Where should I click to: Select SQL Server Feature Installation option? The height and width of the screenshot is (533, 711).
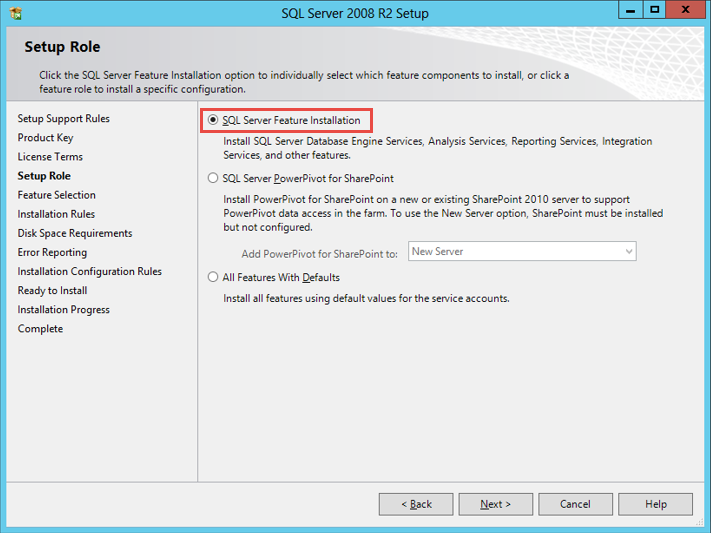click(212, 120)
